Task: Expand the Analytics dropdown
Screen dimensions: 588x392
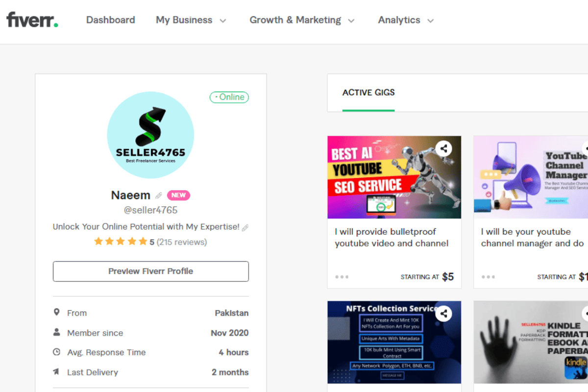Action: click(406, 20)
